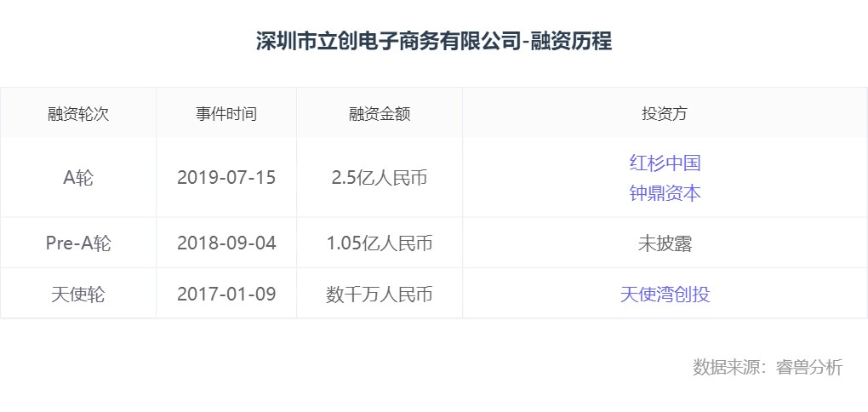Click the date 2017-01-09

click(226, 295)
